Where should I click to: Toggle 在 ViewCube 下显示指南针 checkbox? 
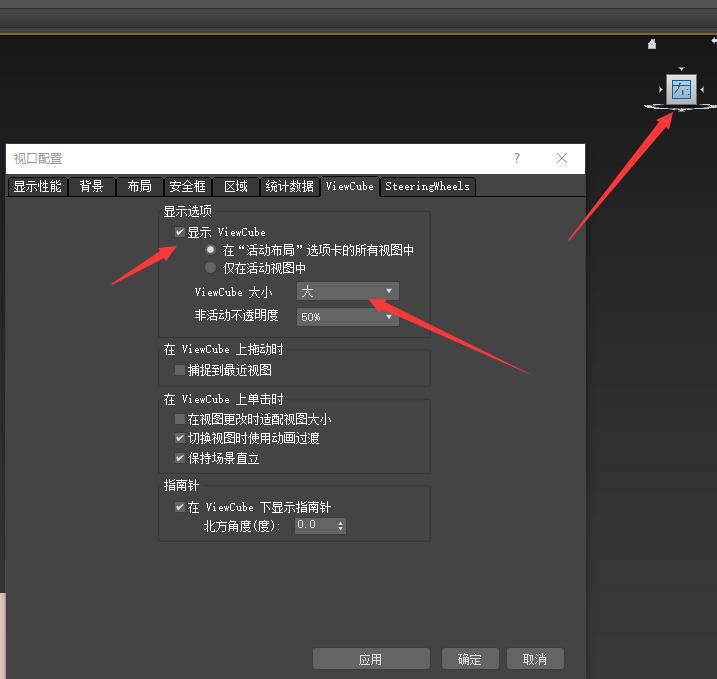click(x=180, y=507)
